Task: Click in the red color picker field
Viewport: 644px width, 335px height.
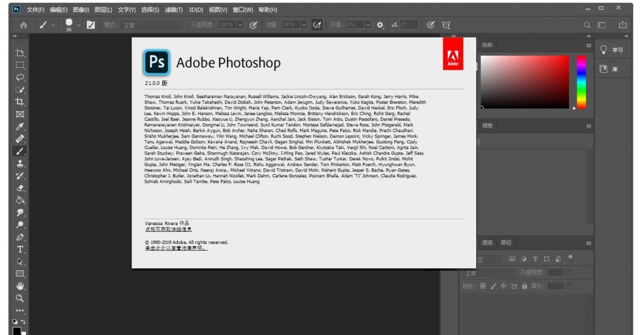Action: pyautogui.click(x=525, y=82)
